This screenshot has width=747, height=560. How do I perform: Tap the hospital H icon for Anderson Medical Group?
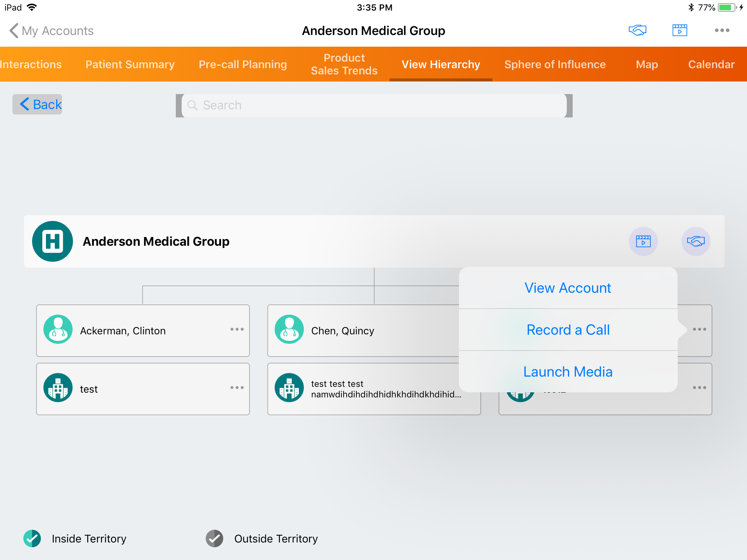pos(53,241)
